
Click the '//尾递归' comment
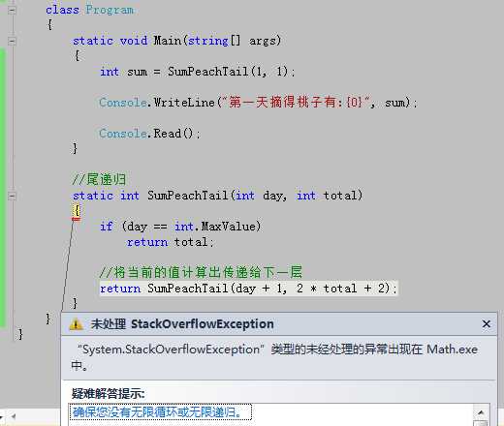(99, 179)
